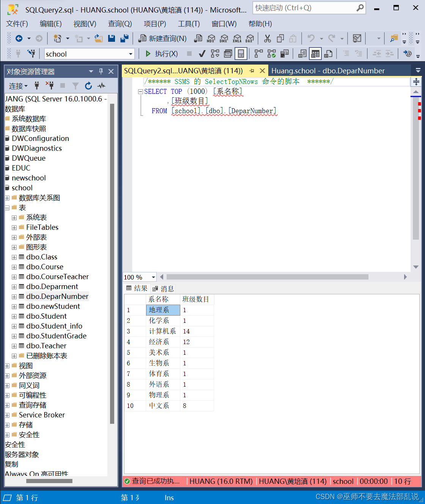The width and height of the screenshot is (425, 504).
Task: Click the activity monitor icon in toolbar
Action: point(357,38)
